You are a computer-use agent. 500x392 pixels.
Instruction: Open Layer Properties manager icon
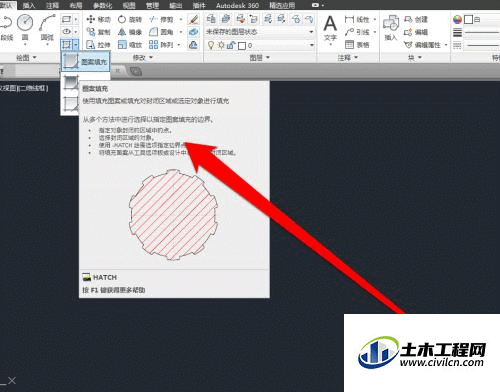point(211,19)
